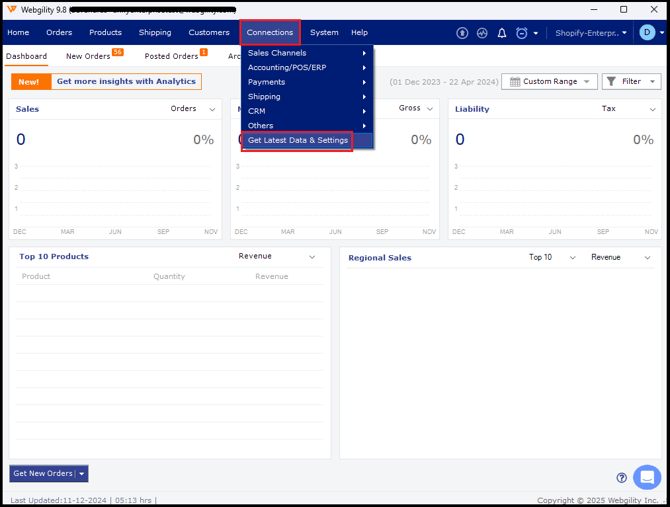The height and width of the screenshot is (507, 670).
Task: Open the Accounting/POS/ERP submenu
Action: 307,67
